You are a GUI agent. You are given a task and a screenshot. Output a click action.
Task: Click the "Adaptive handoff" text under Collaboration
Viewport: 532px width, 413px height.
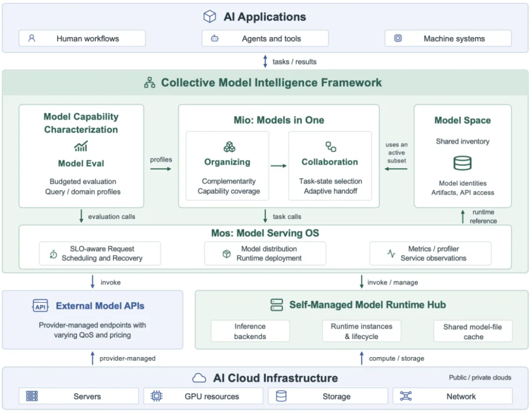[331, 191]
